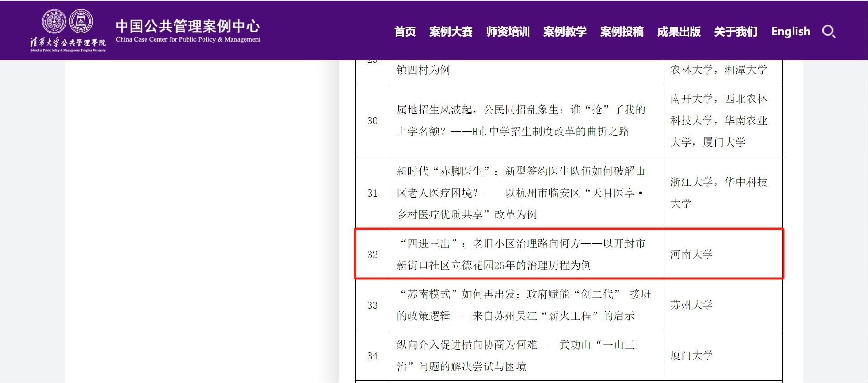Open the 案例大赛 menu item
The image size is (868, 383).
click(451, 32)
